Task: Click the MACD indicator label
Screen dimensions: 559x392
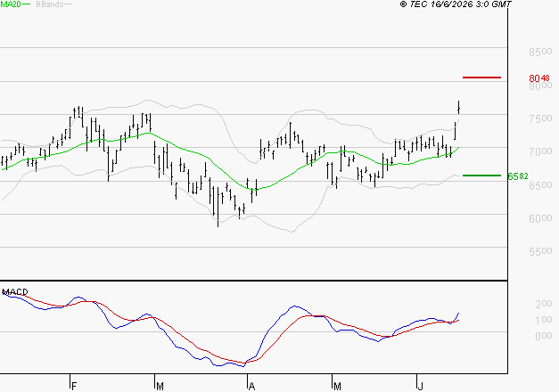Action: [x=15, y=292]
